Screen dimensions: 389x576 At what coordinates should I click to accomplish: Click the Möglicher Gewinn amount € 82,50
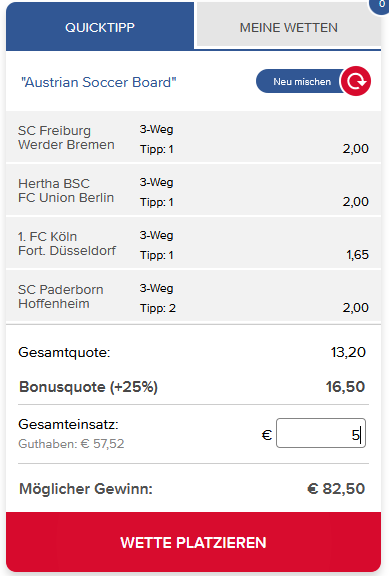tap(336, 489)
